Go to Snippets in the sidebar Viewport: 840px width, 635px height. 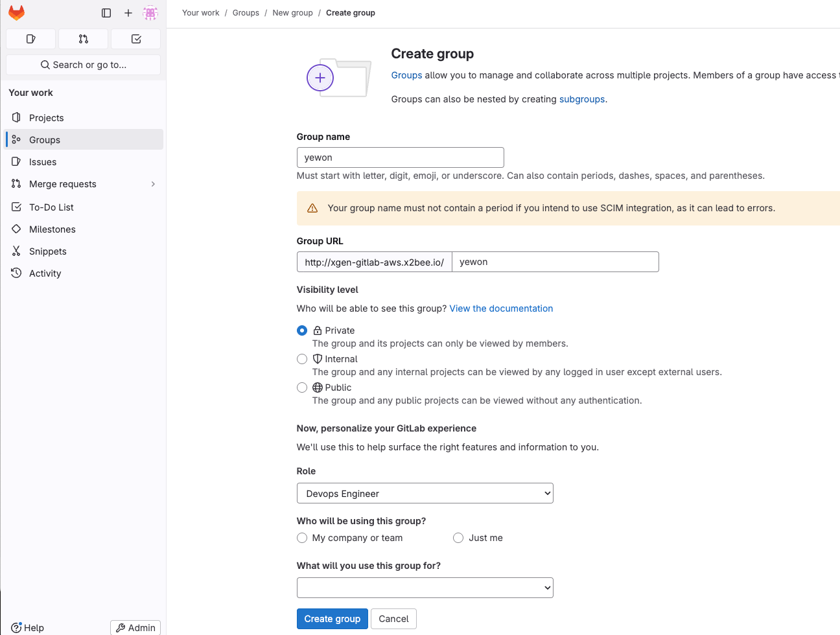tap(84, 251)
